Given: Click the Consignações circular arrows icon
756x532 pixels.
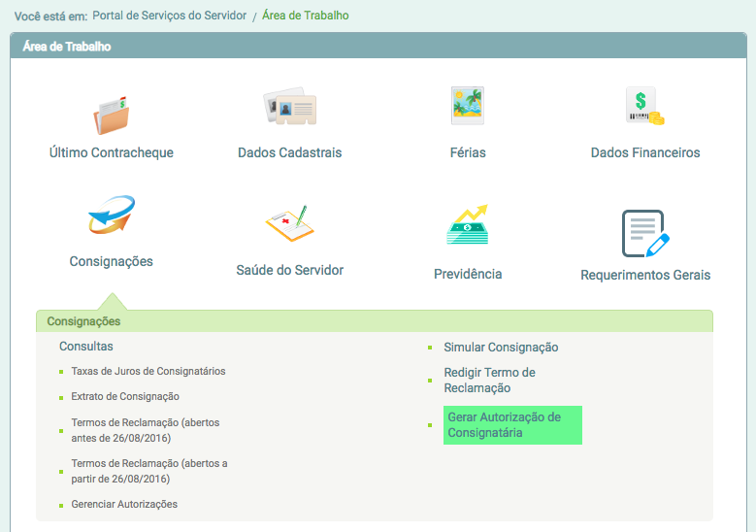Looking at the screenshot, I should pos(112,215).
